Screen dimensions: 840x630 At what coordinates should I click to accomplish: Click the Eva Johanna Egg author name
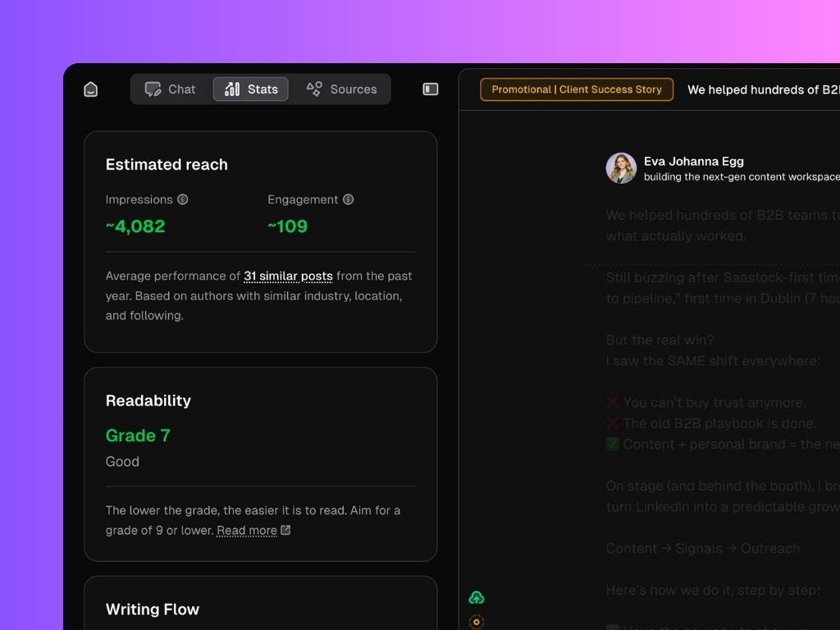(694, 162)
